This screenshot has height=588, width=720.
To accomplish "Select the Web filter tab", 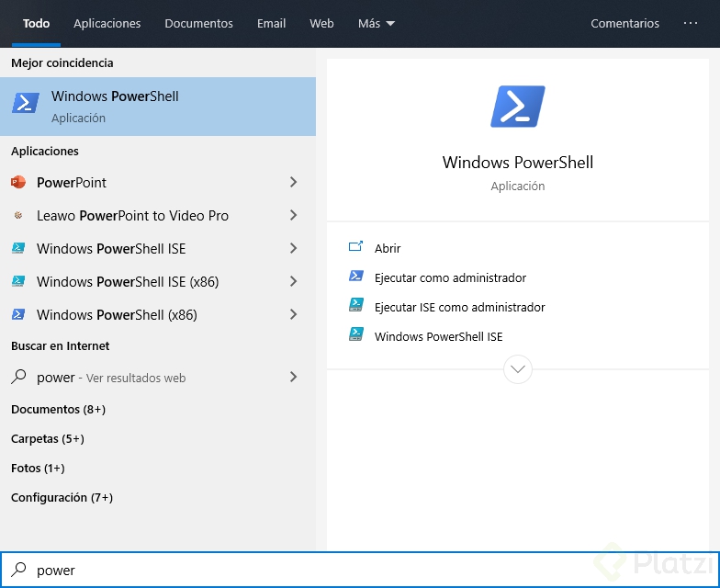I will coord(321,24).
